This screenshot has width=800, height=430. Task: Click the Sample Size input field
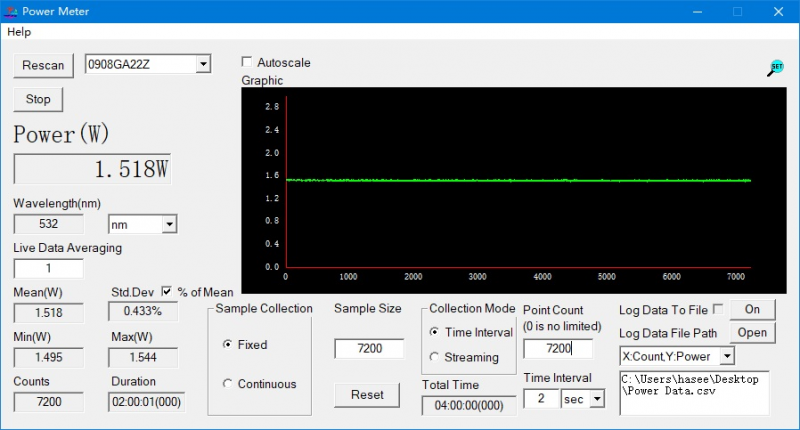pyautogui.click(x=368, y=349)
